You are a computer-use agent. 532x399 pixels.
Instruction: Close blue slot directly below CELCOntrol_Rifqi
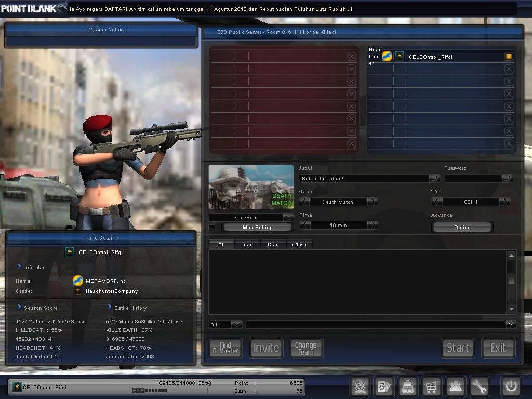coord(509,69)
